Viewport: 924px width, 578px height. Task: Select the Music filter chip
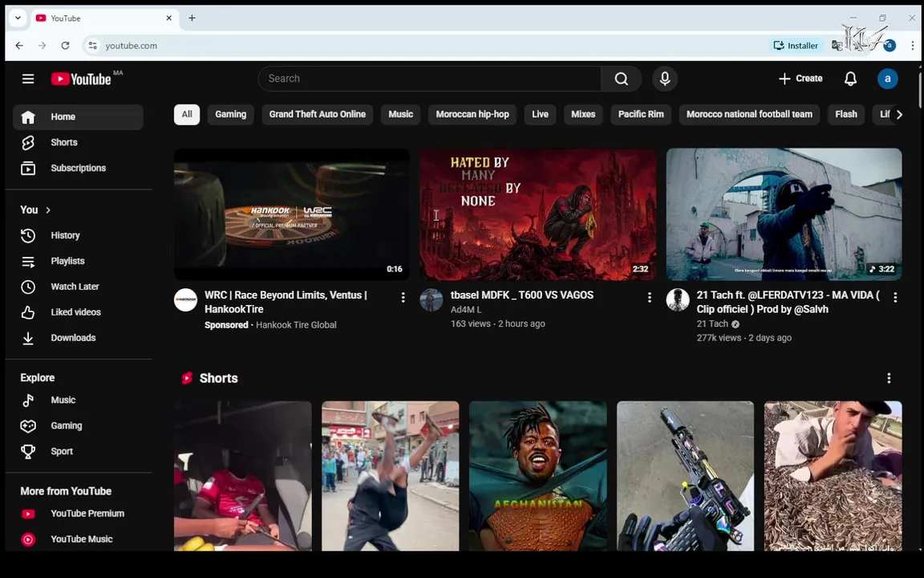[401, 115]
